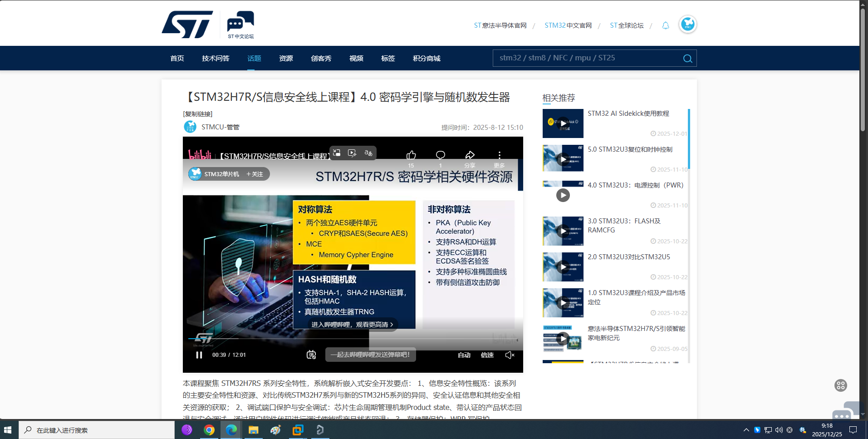Visit ST意法半导体官网 link

(500, 25)
